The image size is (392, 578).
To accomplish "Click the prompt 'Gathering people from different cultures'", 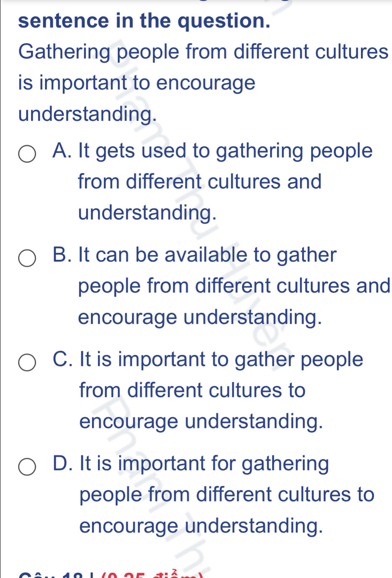I will (x=204, y=52).
